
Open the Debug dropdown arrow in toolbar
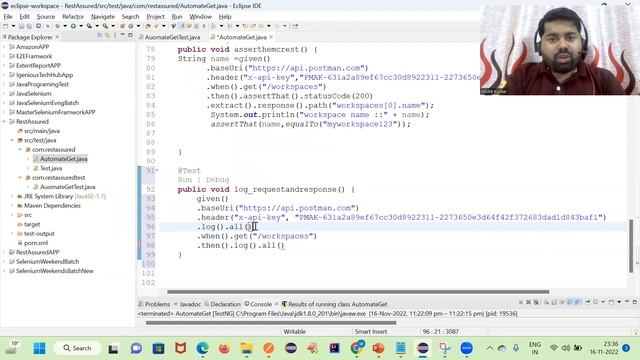65,26
